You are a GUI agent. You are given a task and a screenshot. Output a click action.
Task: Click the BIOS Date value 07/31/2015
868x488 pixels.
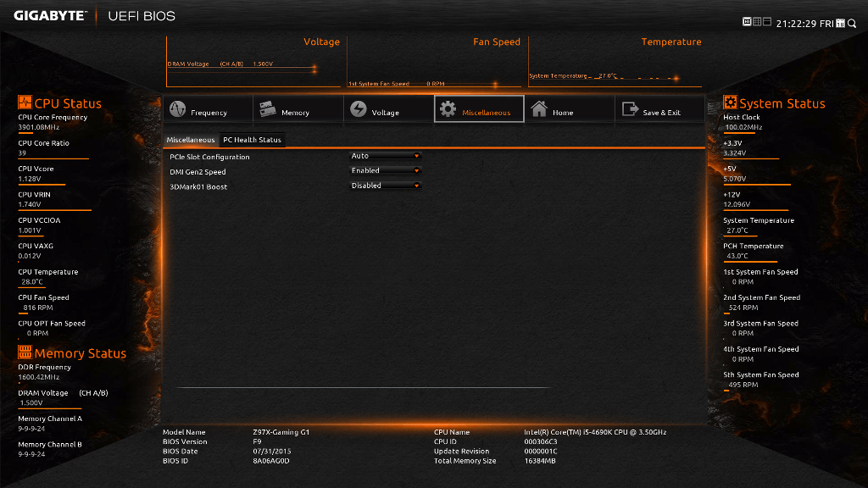pos(272,452)
